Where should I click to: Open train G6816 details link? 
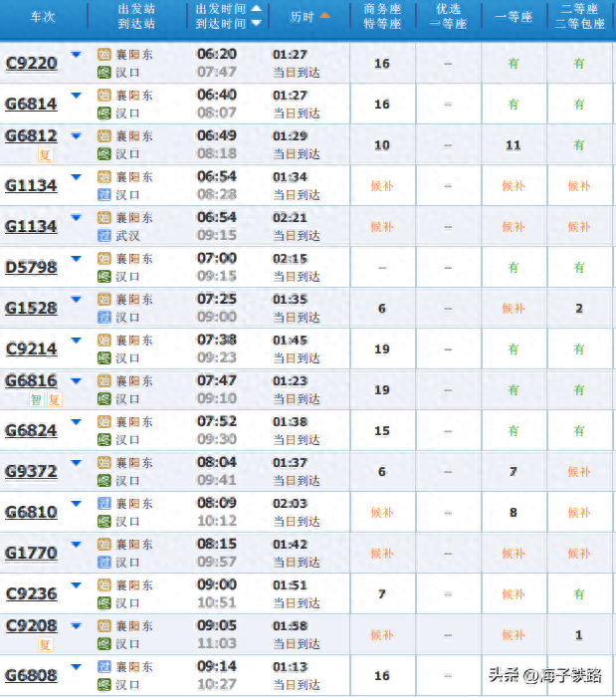[x=31, y=381]
